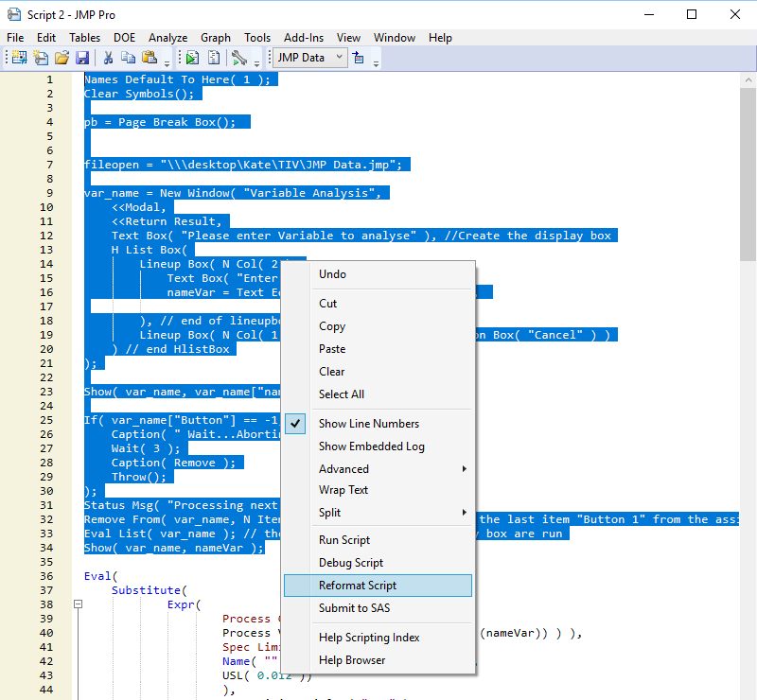Click the '<<Return Result,' line

pos(167,221)
